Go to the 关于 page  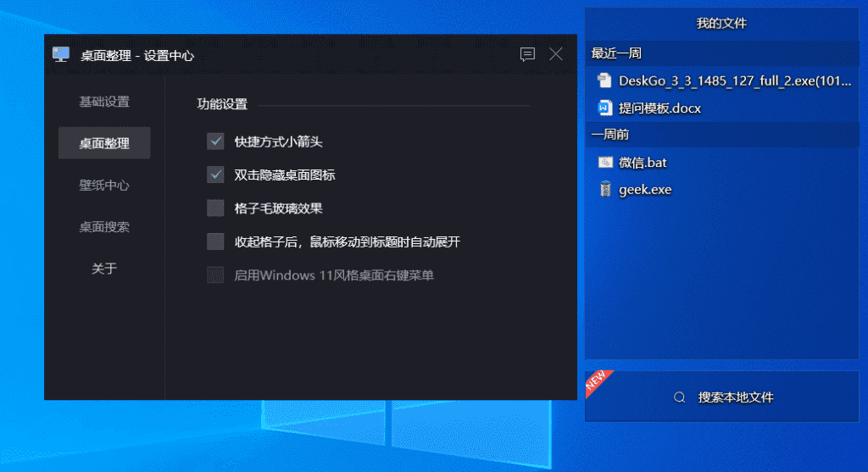pyautogui.click(x=104, y=269)
